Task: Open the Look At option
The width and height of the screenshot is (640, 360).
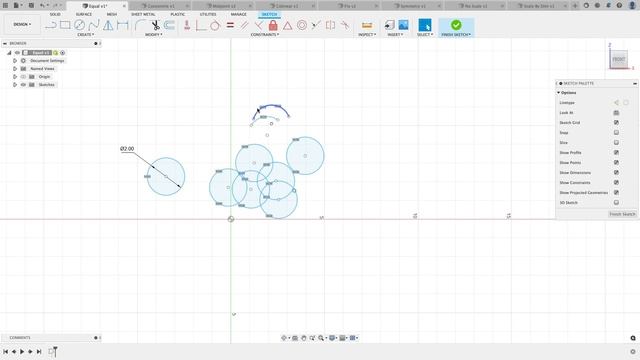Action: point(616,113)
